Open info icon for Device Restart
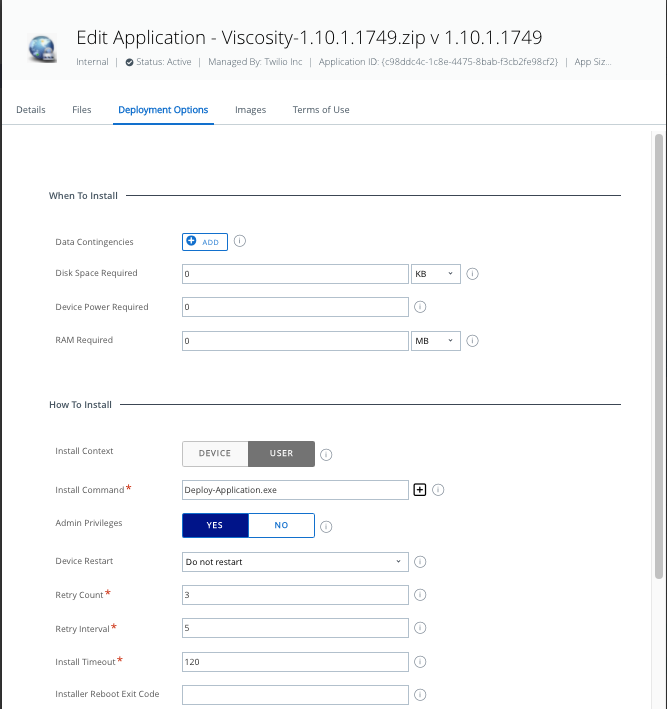Image resolution: width=667 pixels, height=709 pixels. pos(420,562)
